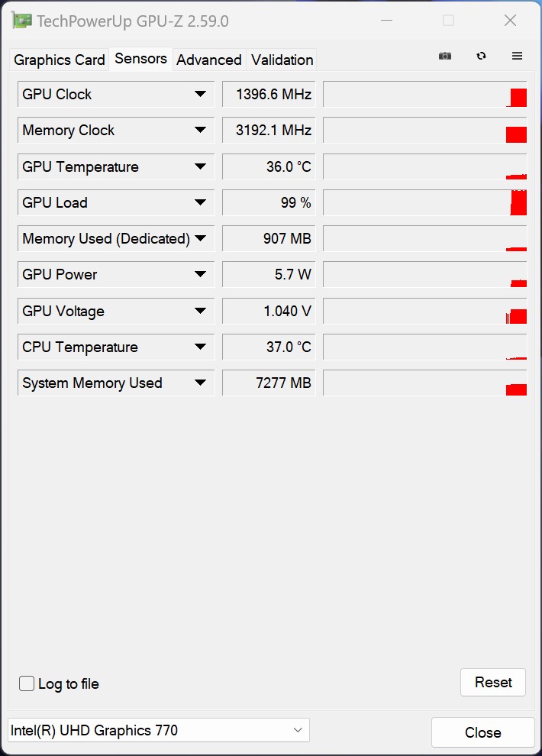Click the refresh sensors icon

click(481, 56)
